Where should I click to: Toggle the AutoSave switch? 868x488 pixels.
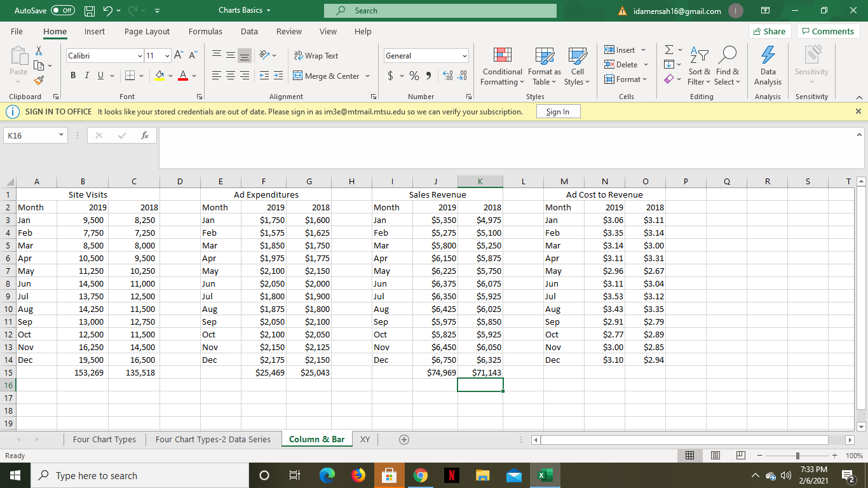[63, 11]
